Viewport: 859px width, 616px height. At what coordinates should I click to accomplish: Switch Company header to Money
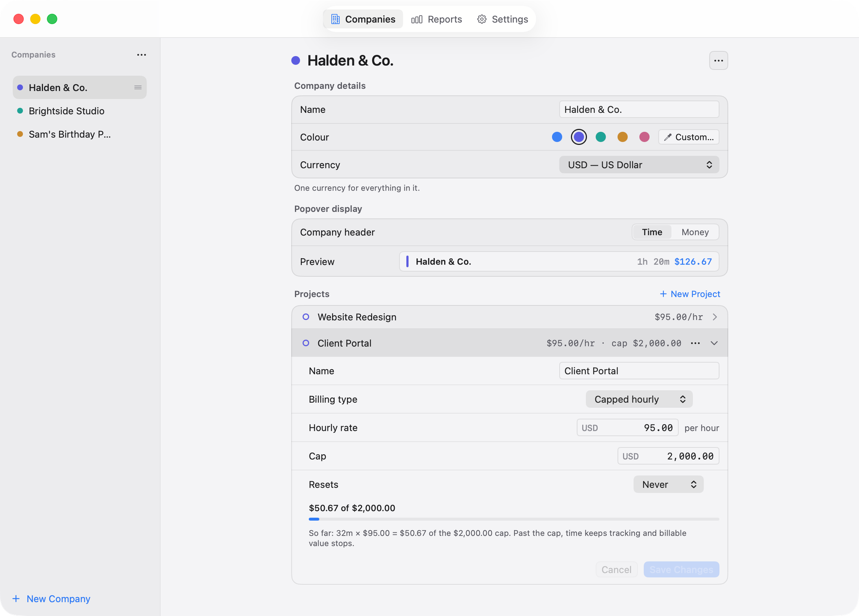(x=695, y=232)
